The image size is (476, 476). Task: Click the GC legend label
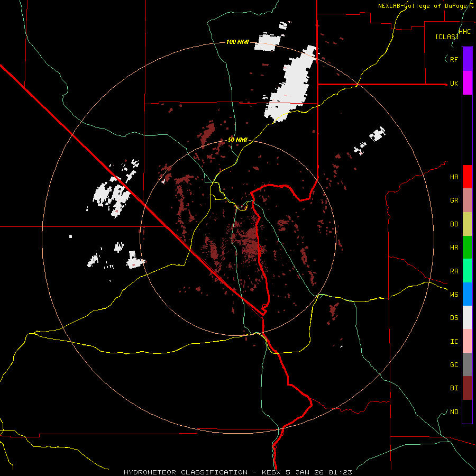(454, 364)
